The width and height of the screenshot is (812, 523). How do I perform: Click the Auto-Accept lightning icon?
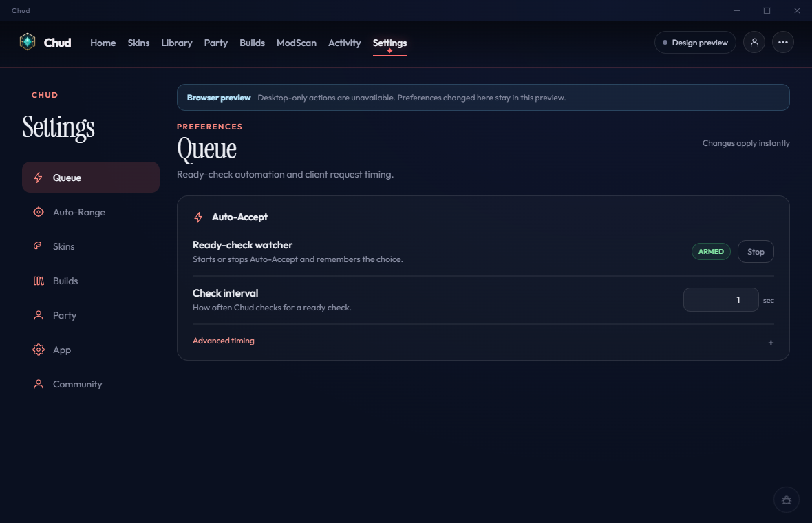(x=198, y=217)
